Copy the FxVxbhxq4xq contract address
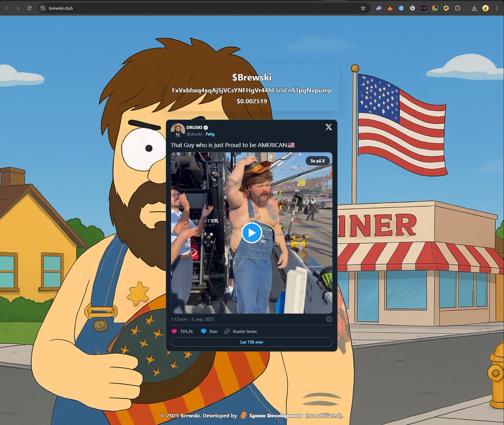This screenshot has width=504, height=425. [252, 90]
